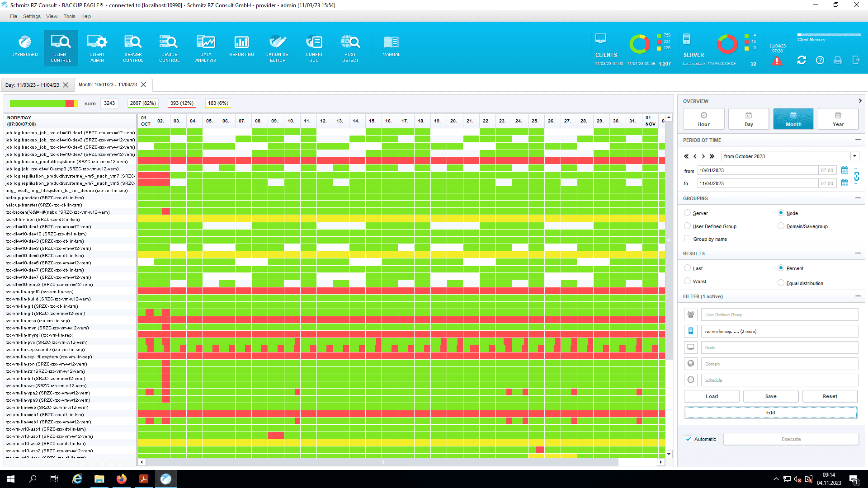Open the Dashboard view
Screen dimensions: 868x488
24,47
